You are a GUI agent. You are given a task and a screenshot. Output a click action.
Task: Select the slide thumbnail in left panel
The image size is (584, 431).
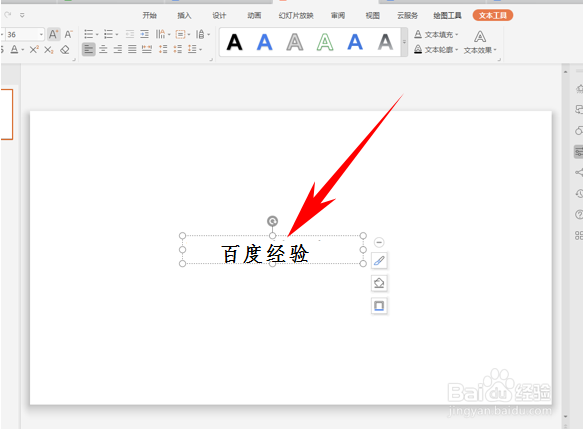(7, 114)
